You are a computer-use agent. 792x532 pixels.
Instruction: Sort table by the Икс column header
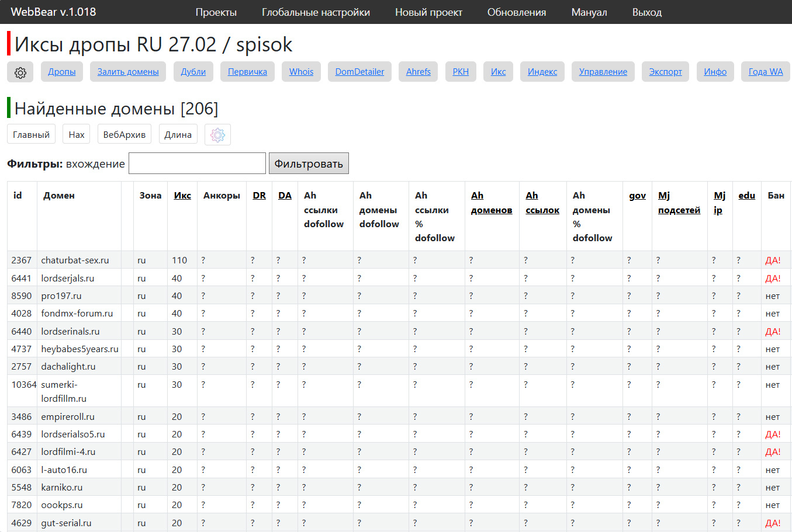[x=182, y=196]
